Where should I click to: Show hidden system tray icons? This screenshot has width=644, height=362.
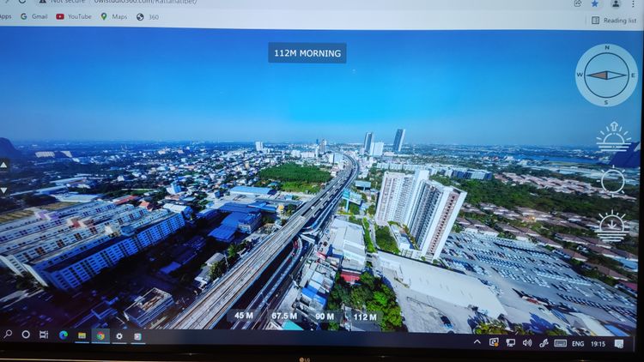point(477,341)
